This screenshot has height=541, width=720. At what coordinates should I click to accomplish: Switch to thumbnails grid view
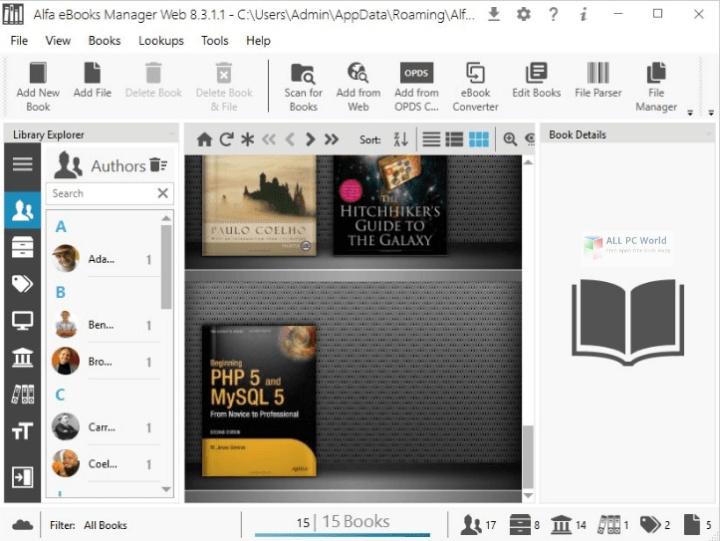478,139
